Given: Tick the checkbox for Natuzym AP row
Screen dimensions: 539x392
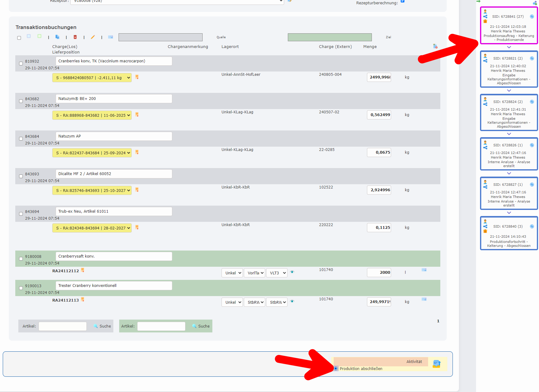Looking at the screenshot, I should click(21, 139).
